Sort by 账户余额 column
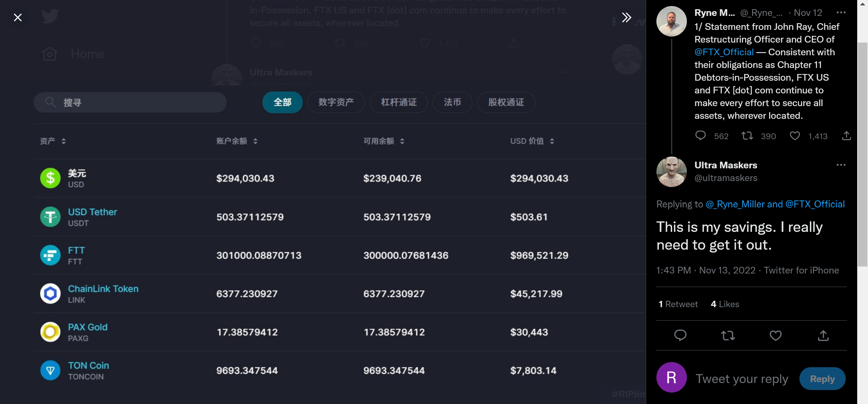Screen dimensions: 868x404 tap(237, 141)
